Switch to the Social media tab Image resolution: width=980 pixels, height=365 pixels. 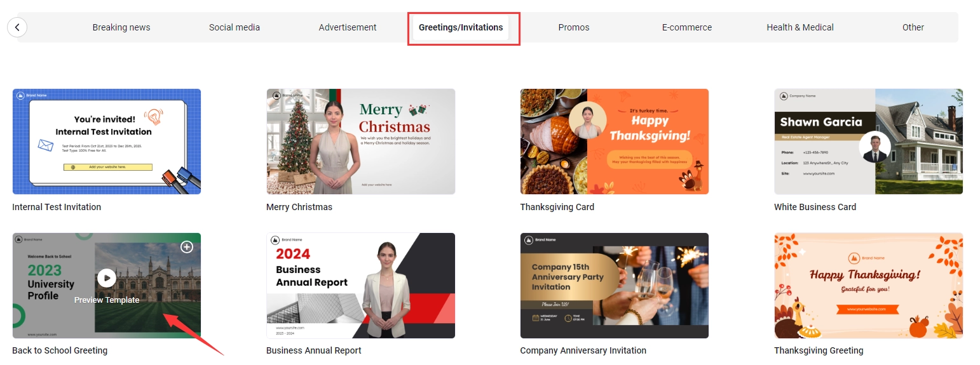[235, 27]
